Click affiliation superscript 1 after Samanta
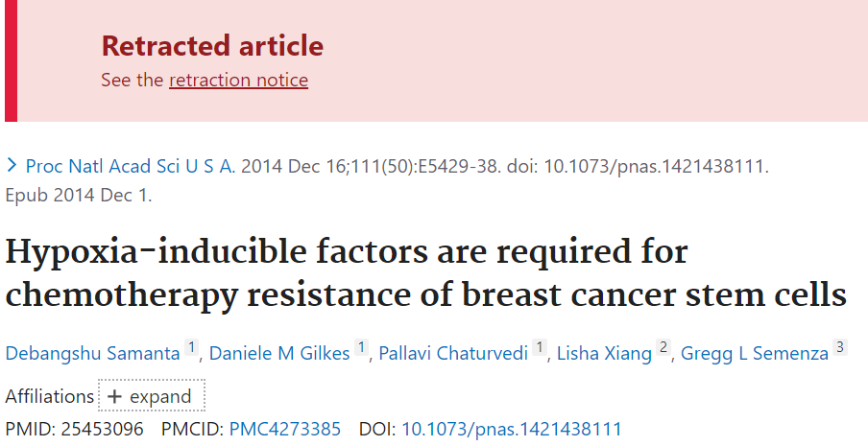This screenshot has width=868, height=446. click(x=191, y=347)
